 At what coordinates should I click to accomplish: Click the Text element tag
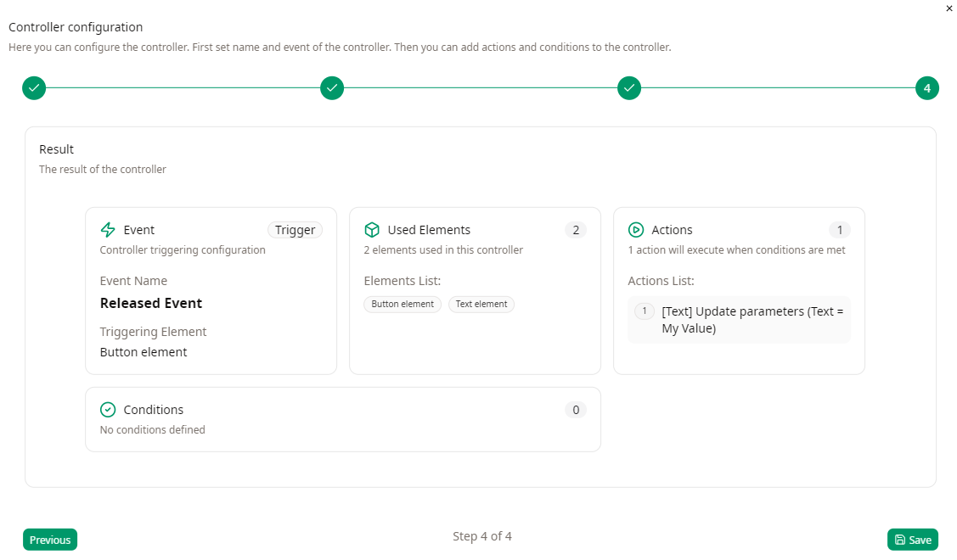481,304
